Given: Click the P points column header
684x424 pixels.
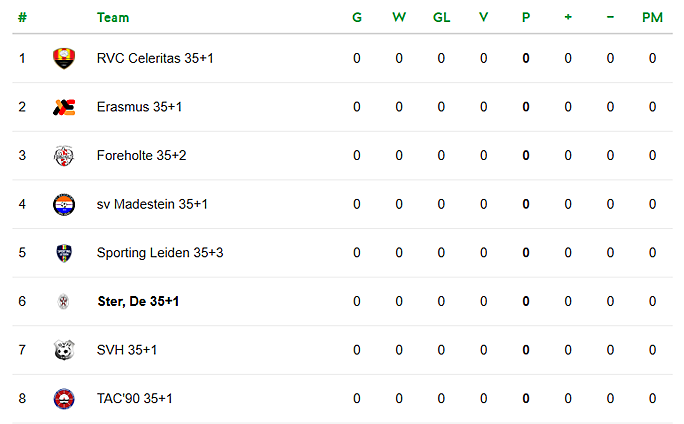Looking at the screenshot, I should [x=526, y=17].
